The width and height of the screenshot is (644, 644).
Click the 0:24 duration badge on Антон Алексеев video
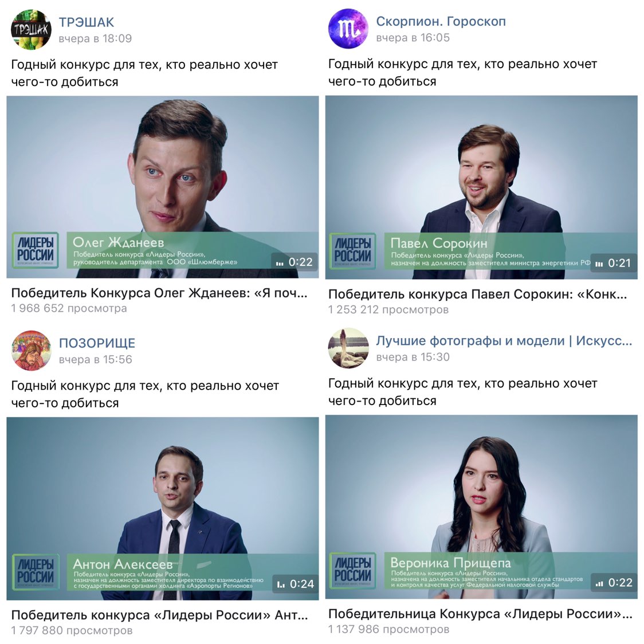[295, 584]
